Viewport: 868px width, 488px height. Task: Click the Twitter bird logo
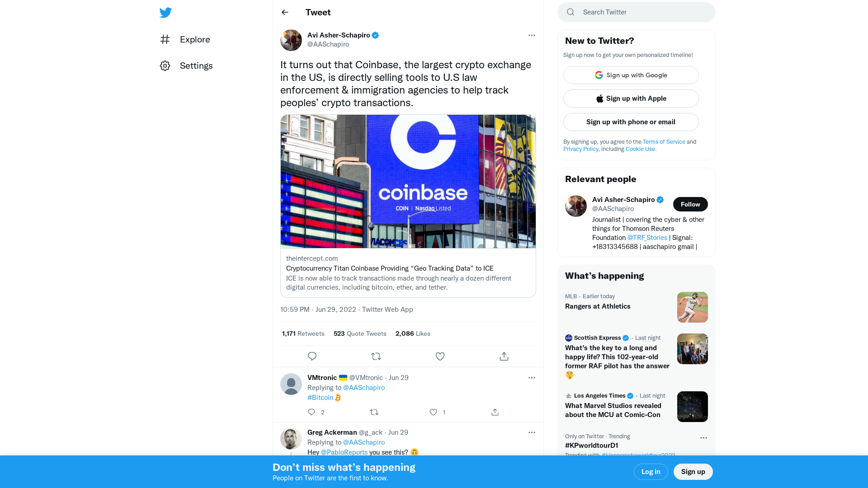coord(165,12)
